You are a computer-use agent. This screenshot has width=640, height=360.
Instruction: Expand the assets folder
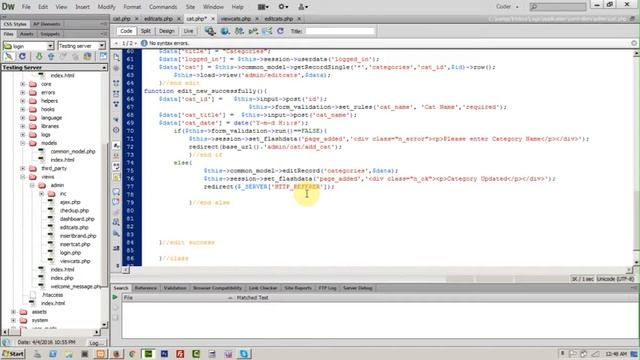pos(13,312)
